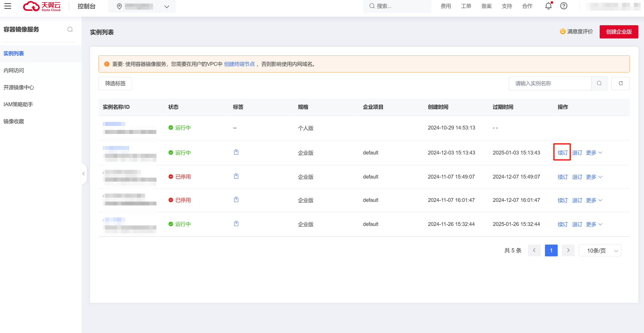The height and width of the screenshot is (333, 644).
Task: Open 合作 in top navigation
Action: pos(527,6)
